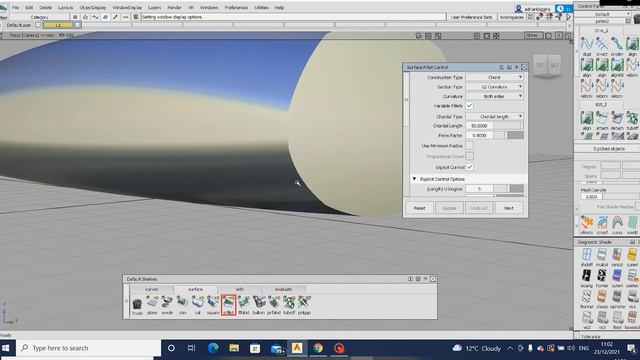Image resolution: width=640 pixels, height=360 pixels.
Task: Click Update in Surface Fillet Control
Action: point(449,208)
